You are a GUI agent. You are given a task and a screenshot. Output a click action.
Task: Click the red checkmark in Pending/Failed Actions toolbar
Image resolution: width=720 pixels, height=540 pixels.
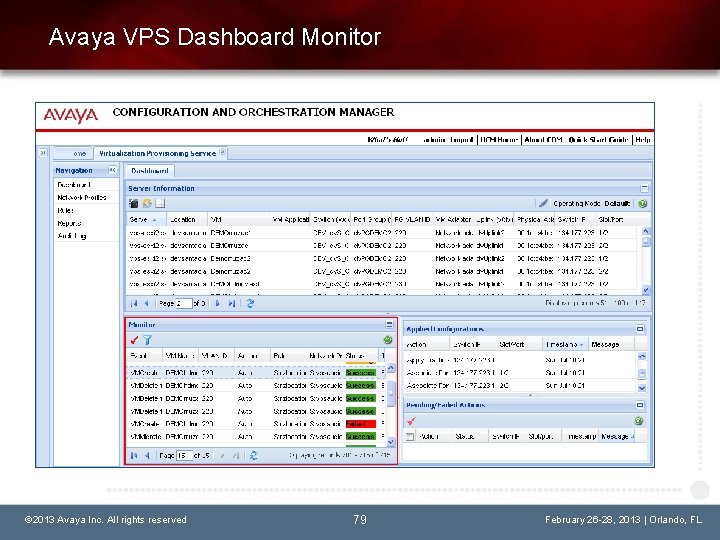tap(411, 421)
